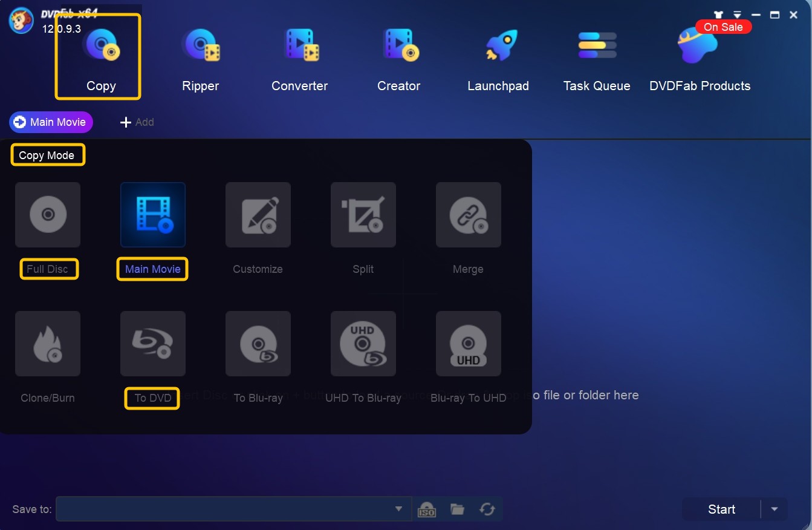The image size is (812, 530).
Task: Select Merge copy mode icon
Action: [469, 215]
